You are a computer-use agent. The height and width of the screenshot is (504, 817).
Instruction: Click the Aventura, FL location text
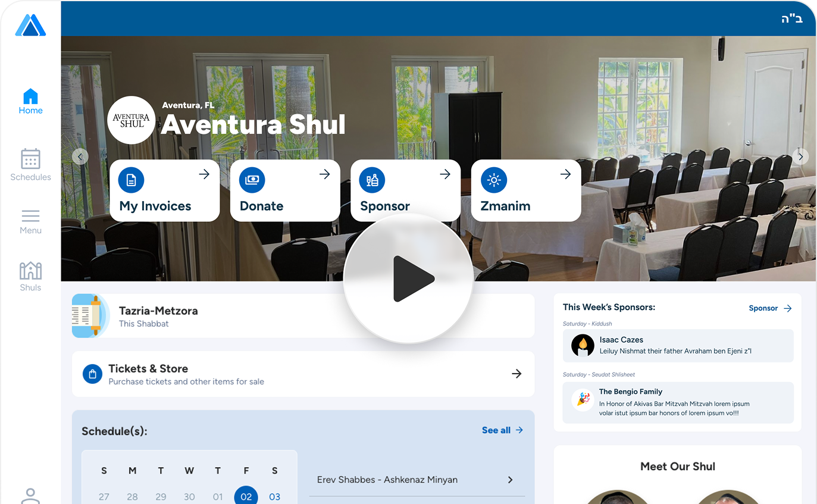click(x=188, y=105)
